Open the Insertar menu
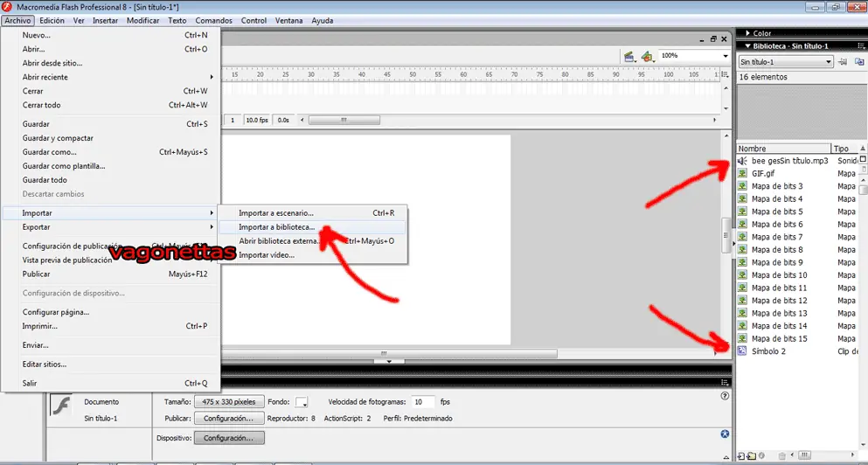The height and width of the screenshot is (465, 868). point(105,20)
